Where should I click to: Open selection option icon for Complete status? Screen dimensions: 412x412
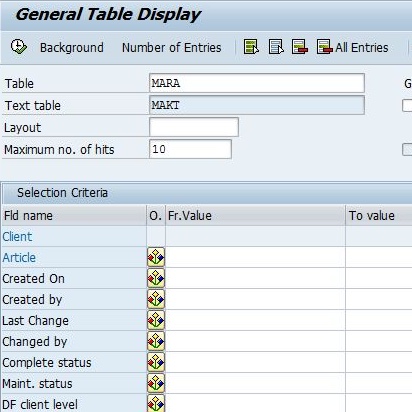click(156, 362)
